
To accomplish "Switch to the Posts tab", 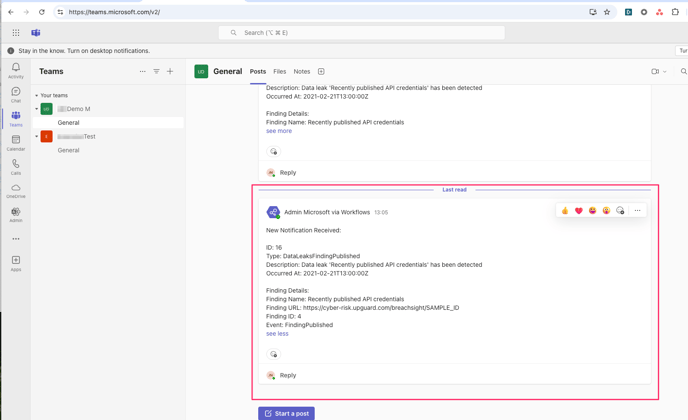I will (258, 72).
